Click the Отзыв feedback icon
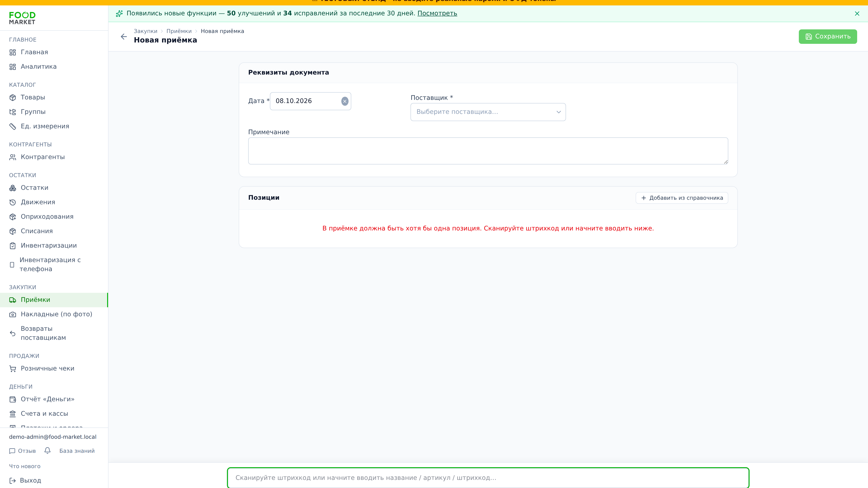This screenshot has width=868, height=488. (12, 451)
